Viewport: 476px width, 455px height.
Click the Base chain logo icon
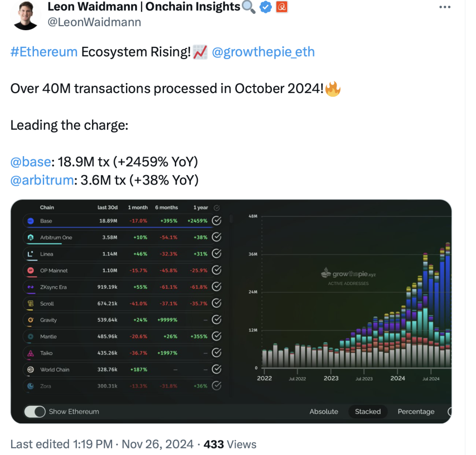31,221
